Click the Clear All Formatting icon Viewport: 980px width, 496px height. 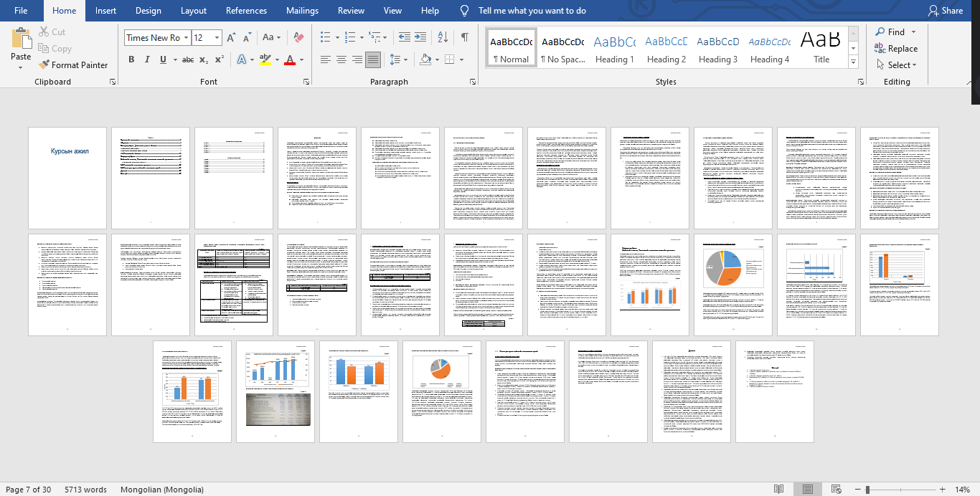(x=299, y=37)
